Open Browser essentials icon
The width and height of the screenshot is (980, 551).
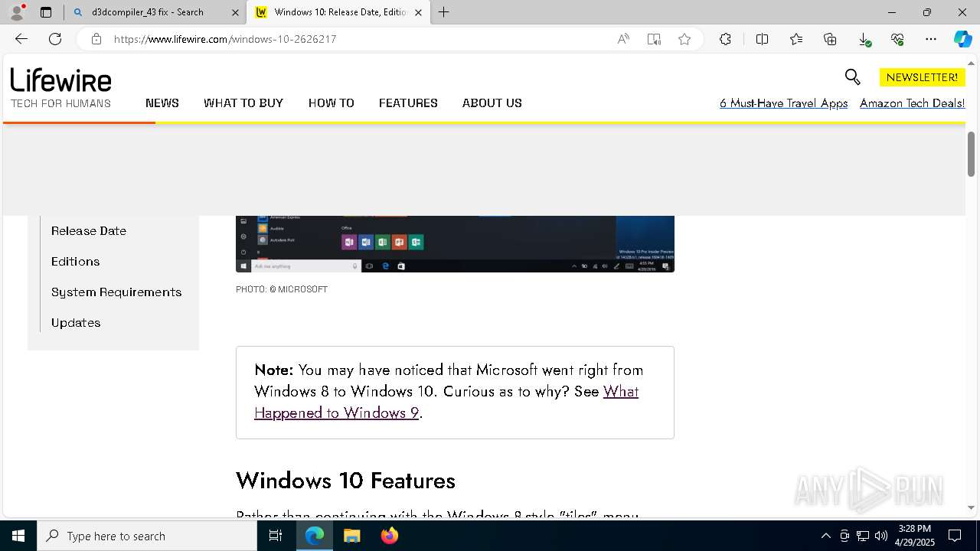[897, 39]
